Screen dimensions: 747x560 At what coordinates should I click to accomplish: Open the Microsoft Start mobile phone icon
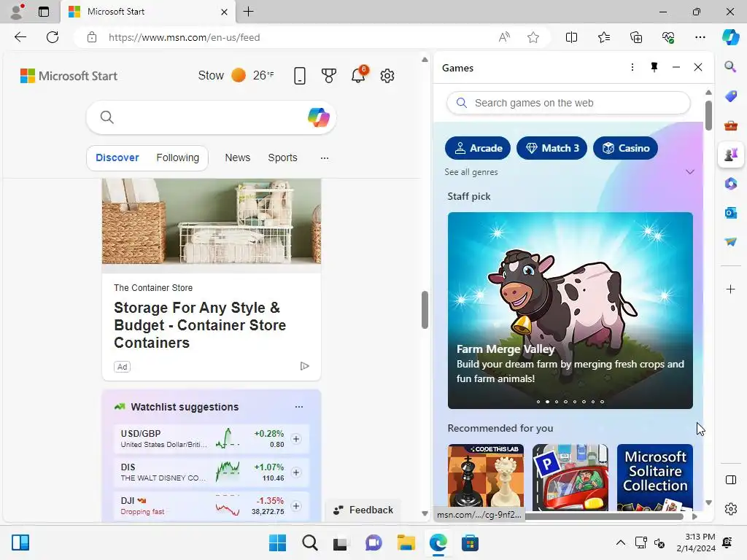pos(300,76)
